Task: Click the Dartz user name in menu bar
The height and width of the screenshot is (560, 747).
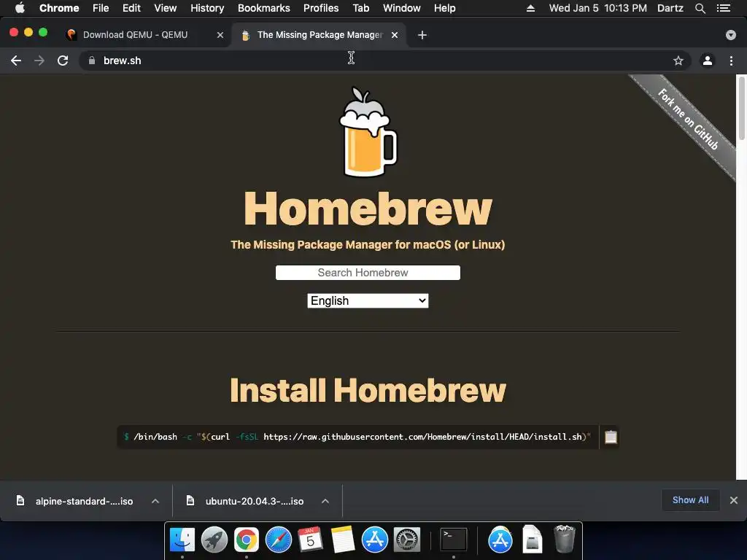Action: 670,8
